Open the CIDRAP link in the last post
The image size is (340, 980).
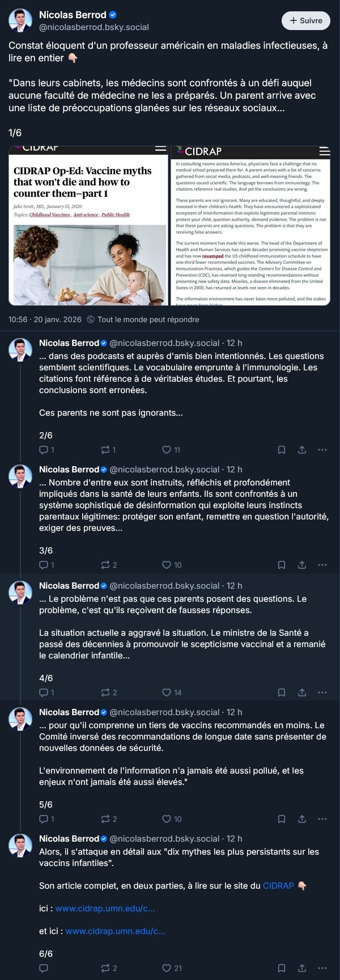[278, 885]
